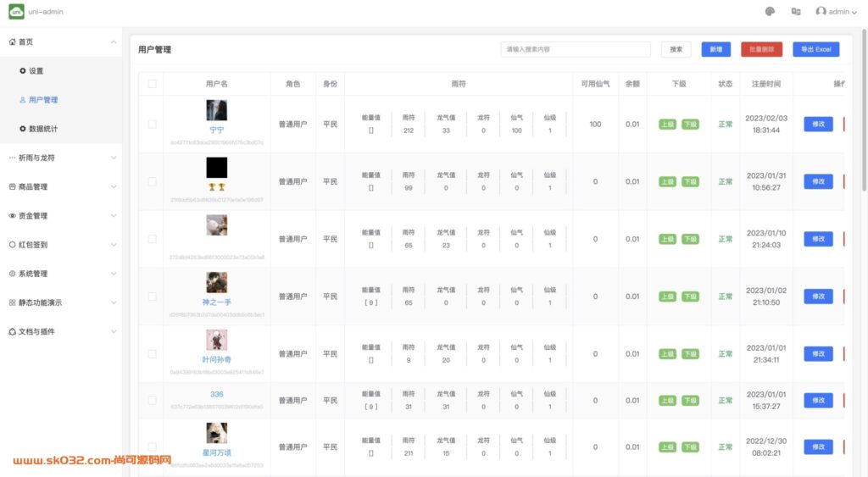The height and width of the screenshot is (477, 868).
Task: Expand the 祈雨与龙符 sidebar menu
Action: point(114,158)
